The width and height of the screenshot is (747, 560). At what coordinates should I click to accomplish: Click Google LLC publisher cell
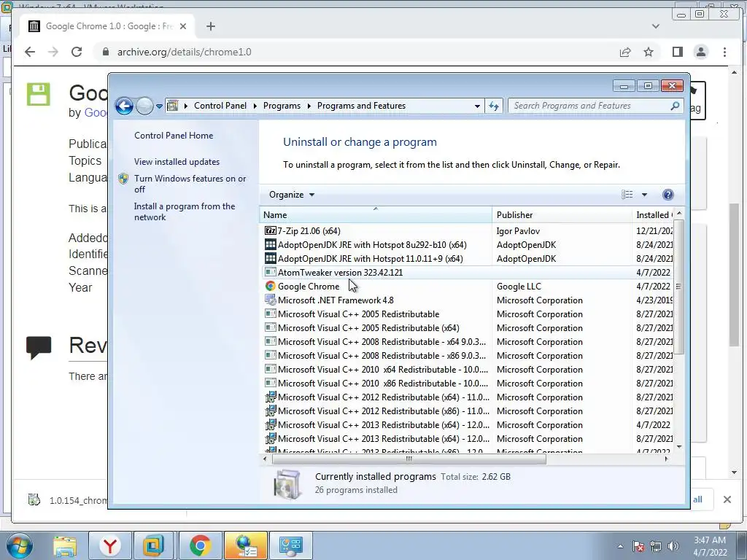click(x=519, y=286)
